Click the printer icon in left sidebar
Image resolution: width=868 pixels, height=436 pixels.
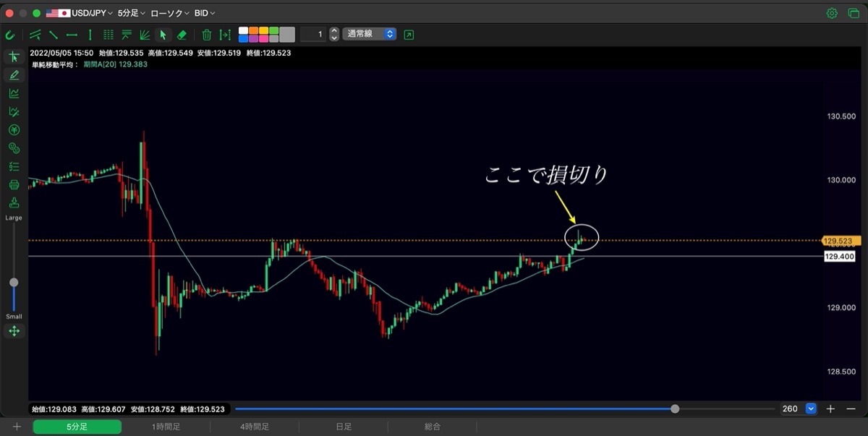coord(14,184)
